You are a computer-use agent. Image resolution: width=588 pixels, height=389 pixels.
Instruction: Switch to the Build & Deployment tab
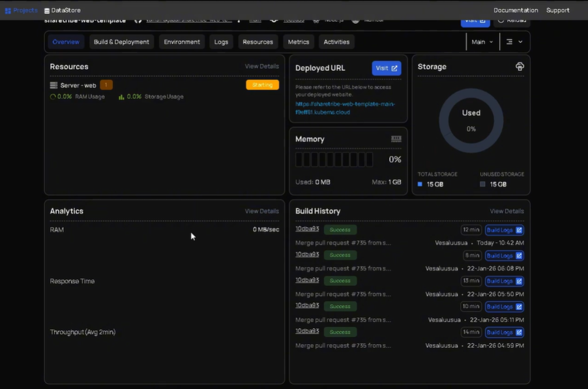(121, 41)
